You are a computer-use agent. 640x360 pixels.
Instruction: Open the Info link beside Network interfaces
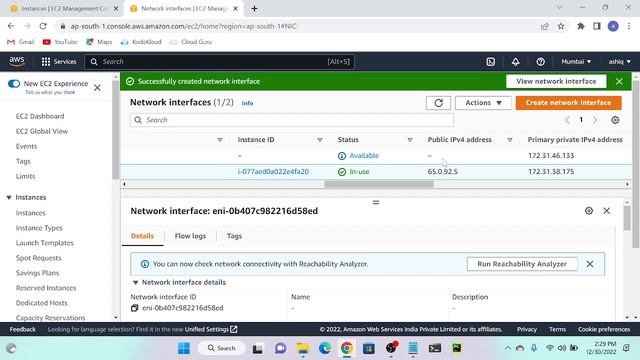click(247, 103)
